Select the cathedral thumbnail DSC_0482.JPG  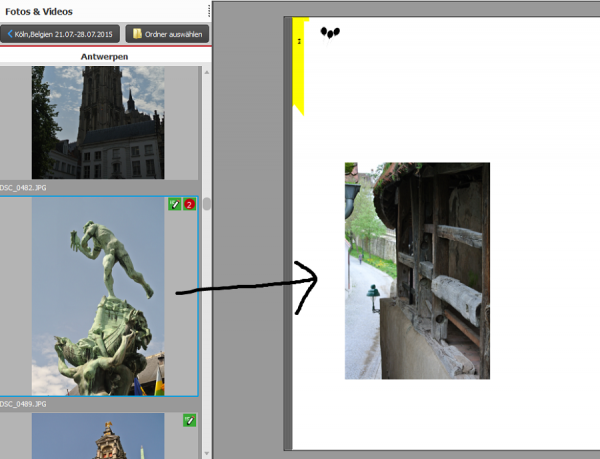click(98, 122)
